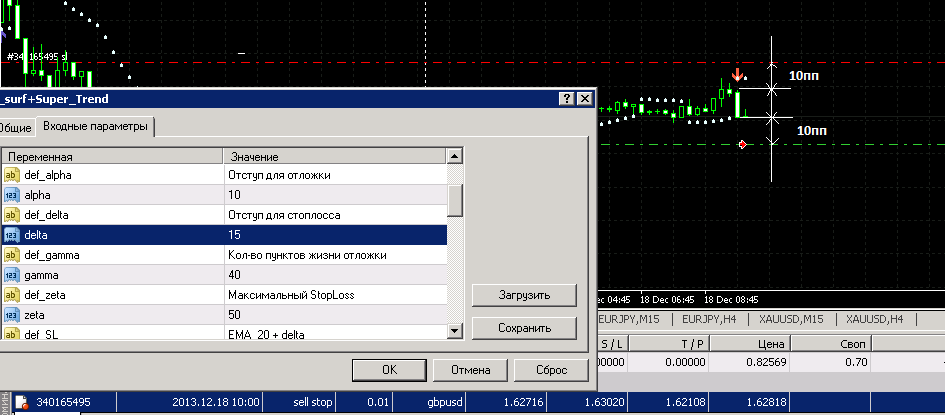Switch to EURJPY,H4 chart tab

click(710, 319)
